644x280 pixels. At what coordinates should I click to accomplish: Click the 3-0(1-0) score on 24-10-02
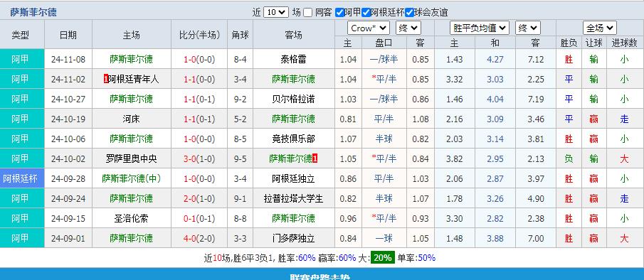[200, 158]
